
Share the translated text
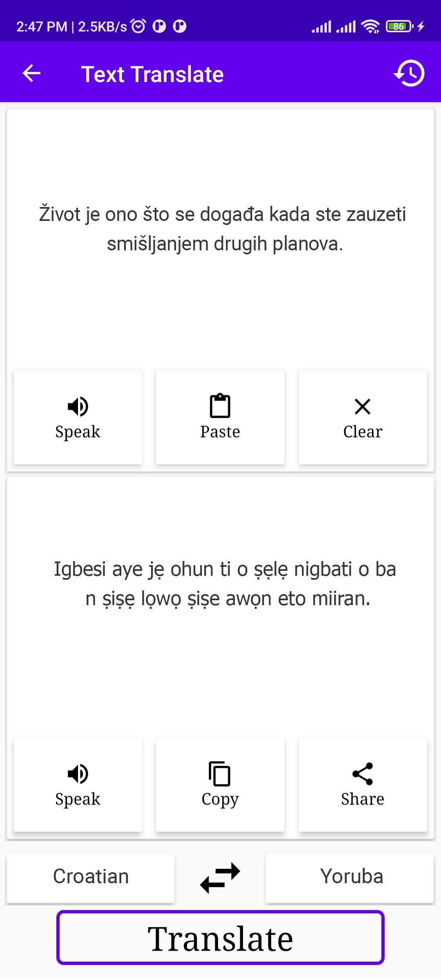363,784
